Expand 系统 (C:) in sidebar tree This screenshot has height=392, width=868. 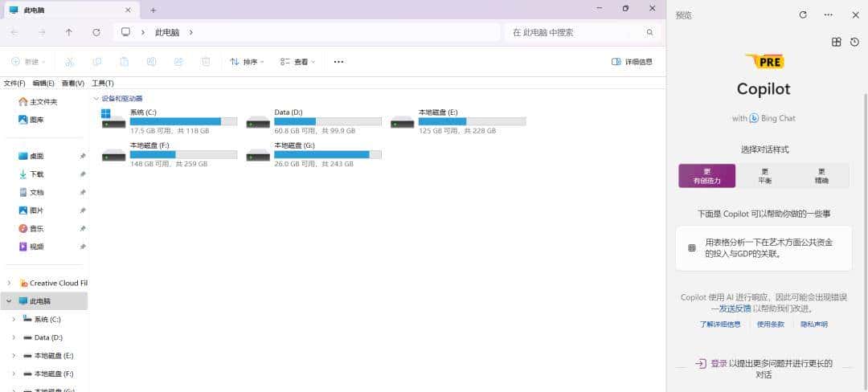pos(14,320)
